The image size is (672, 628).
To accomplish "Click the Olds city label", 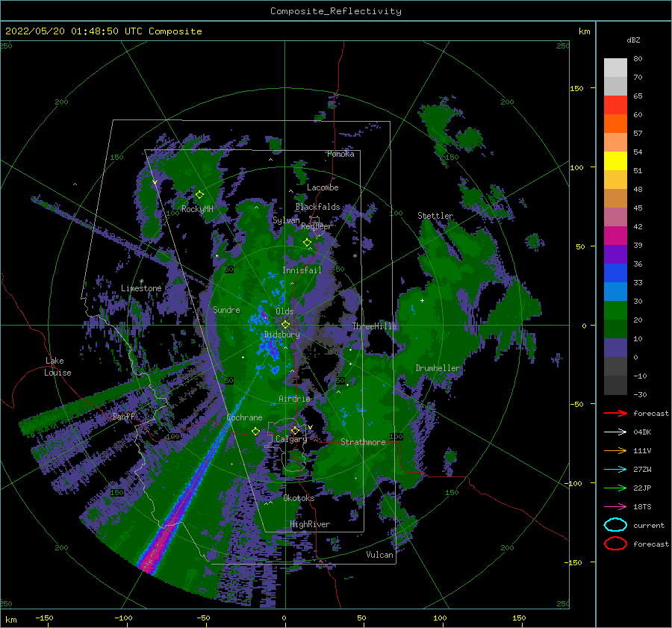I will [284, 311].
